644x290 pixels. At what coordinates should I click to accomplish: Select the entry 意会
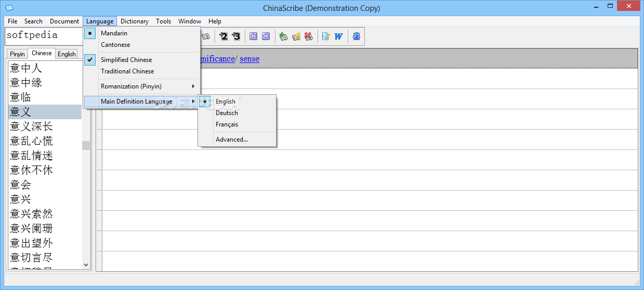(44, 185)
